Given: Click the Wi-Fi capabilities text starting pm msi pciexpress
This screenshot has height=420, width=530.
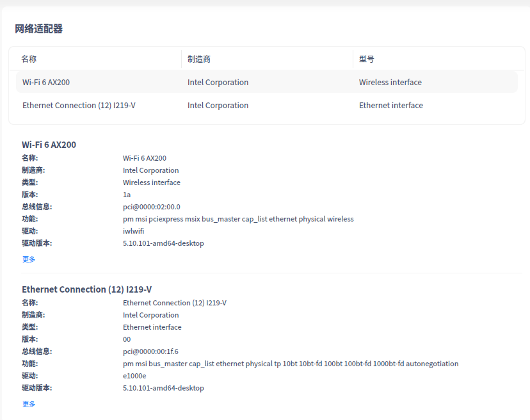Looking at the screenshot, I should (238, 219).
